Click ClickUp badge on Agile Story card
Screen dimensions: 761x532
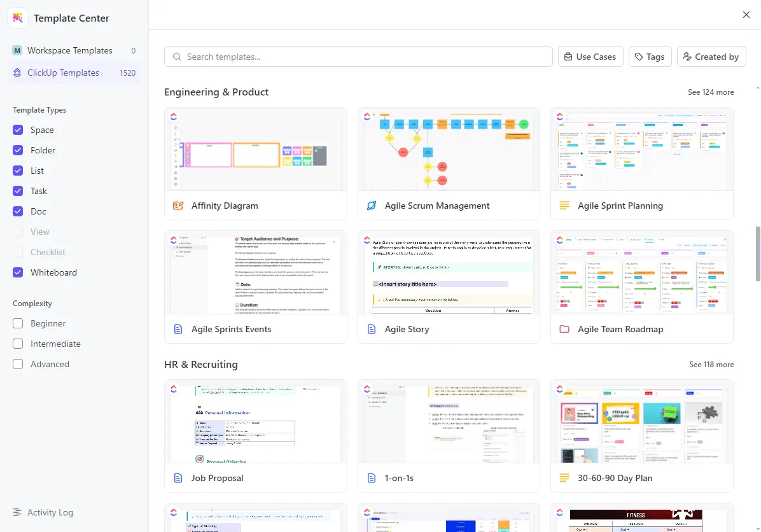pos(367,240)
